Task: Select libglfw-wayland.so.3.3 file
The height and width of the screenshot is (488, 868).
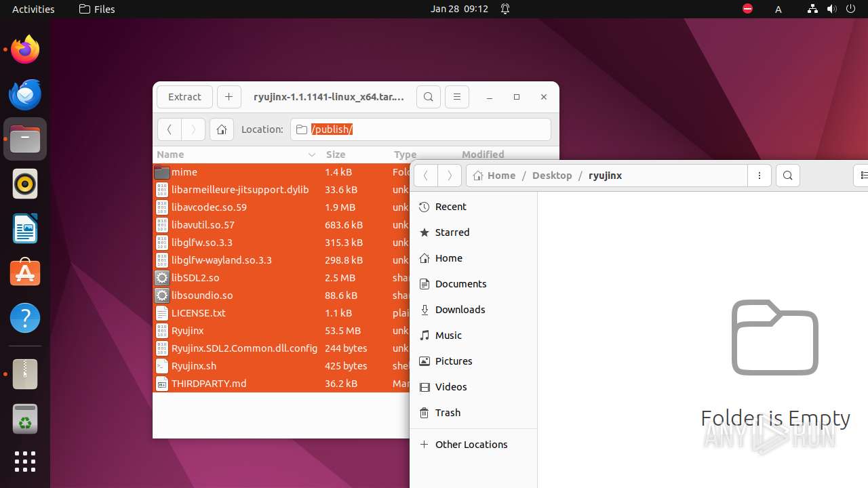Action: tap(281, 260)
